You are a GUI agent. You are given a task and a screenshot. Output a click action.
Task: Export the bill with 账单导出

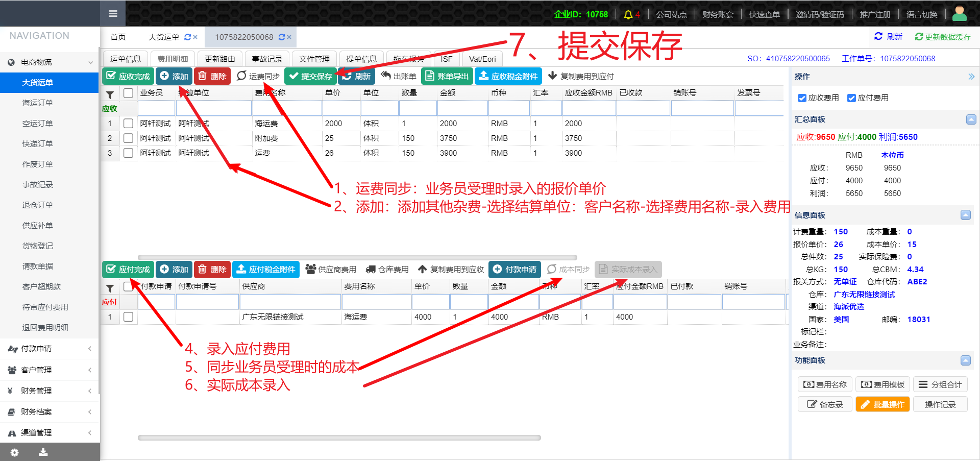[447, 76]
